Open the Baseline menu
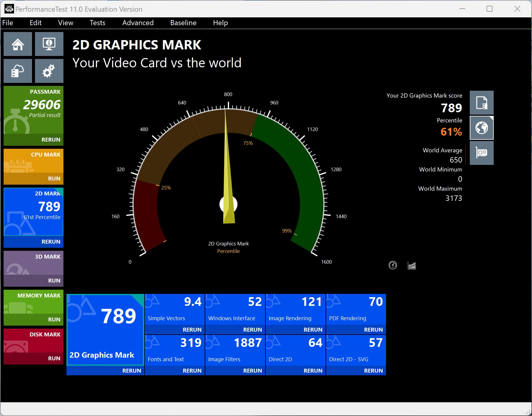Screen dimensions: 532x416 [x=183, y=23]
